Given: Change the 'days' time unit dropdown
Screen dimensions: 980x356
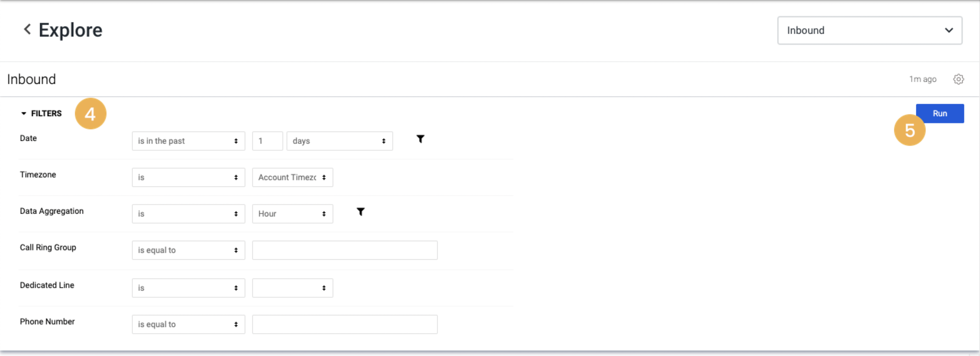Looking at the screenshot, I should [x=339, y=140].
